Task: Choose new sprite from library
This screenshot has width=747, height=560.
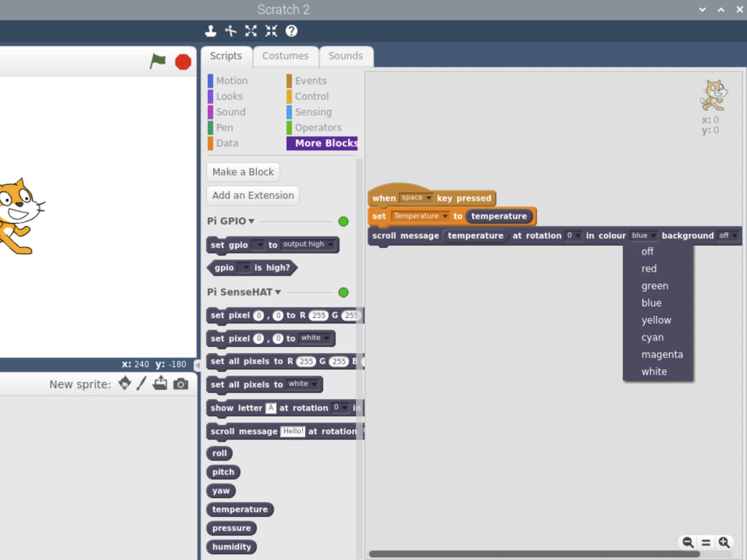Action: (125, 384)
